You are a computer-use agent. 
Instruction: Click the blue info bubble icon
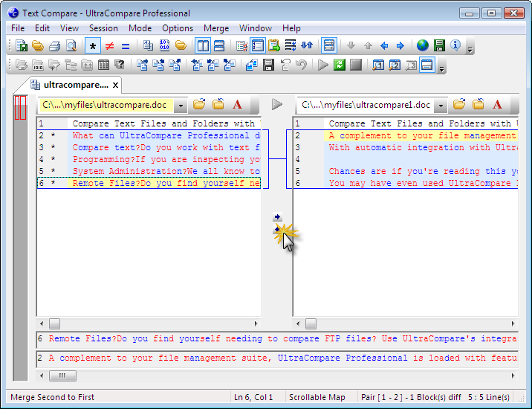455,45
